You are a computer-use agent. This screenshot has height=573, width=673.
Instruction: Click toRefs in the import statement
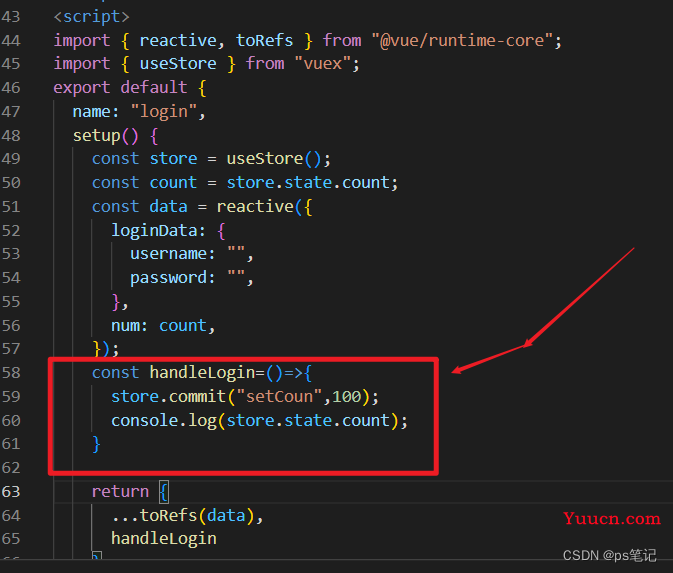(x=264, y=40)
